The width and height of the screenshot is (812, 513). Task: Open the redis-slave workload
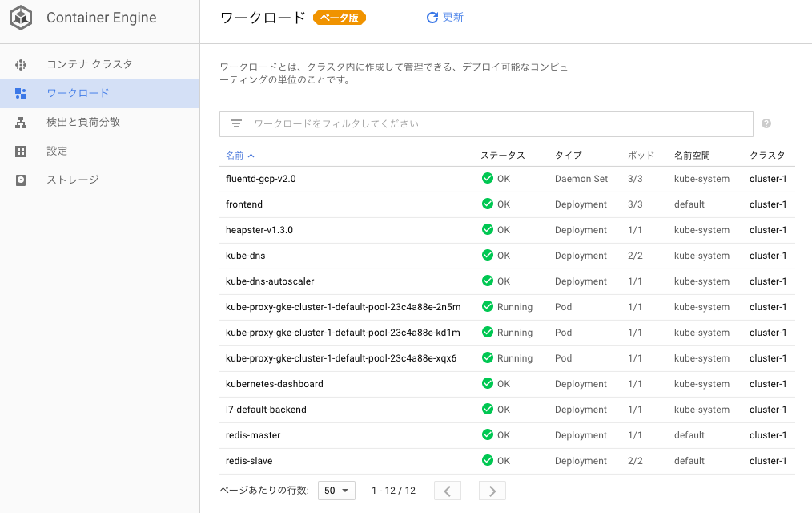coord(249,461)
